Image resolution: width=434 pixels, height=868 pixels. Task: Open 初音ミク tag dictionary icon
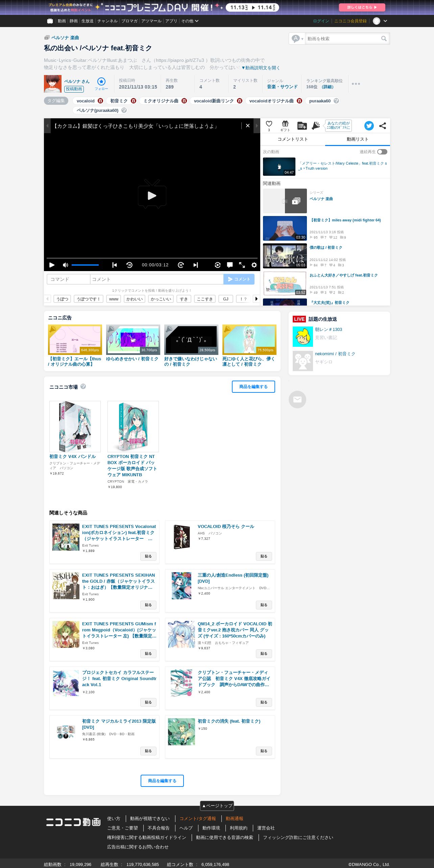[x=134, y=101]
